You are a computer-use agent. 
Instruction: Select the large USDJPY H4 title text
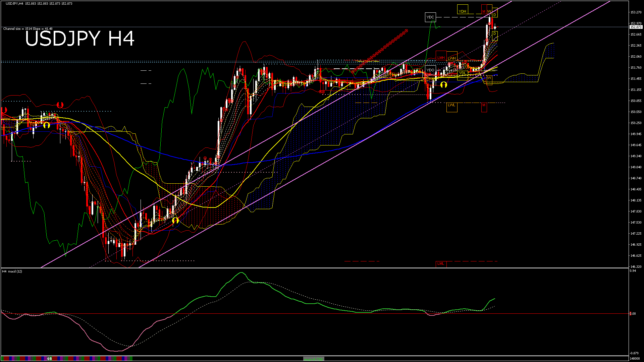click(80, 39)
